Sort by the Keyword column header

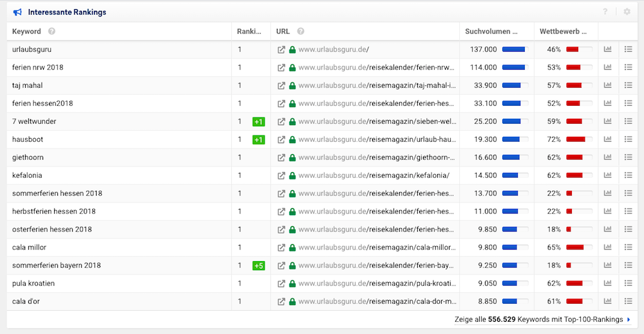coord(26,31)
